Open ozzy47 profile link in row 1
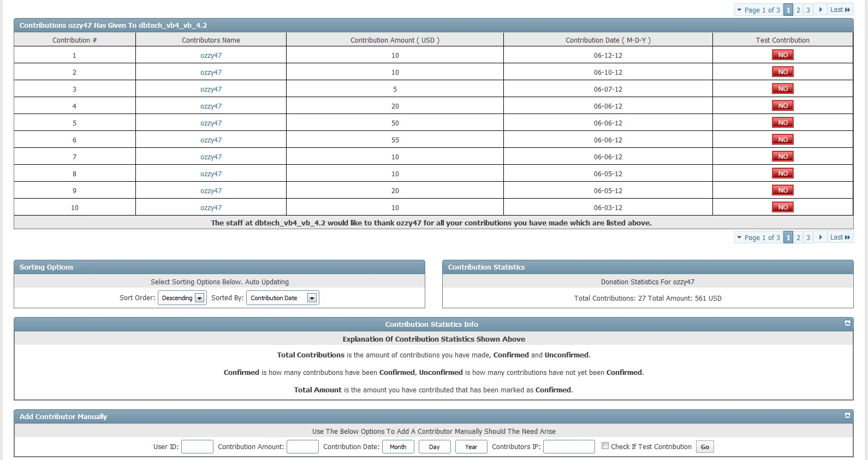Screen dimensions: 868x460 point(211,56)
